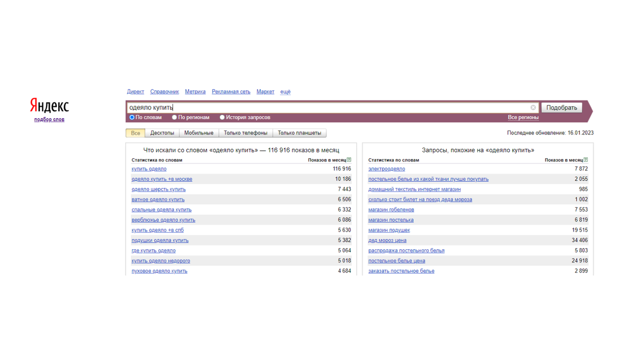Open the 'Маркет' top link
Image resolution: width=635 pixels, height=364 pixels.
click(x=265, y=92)
